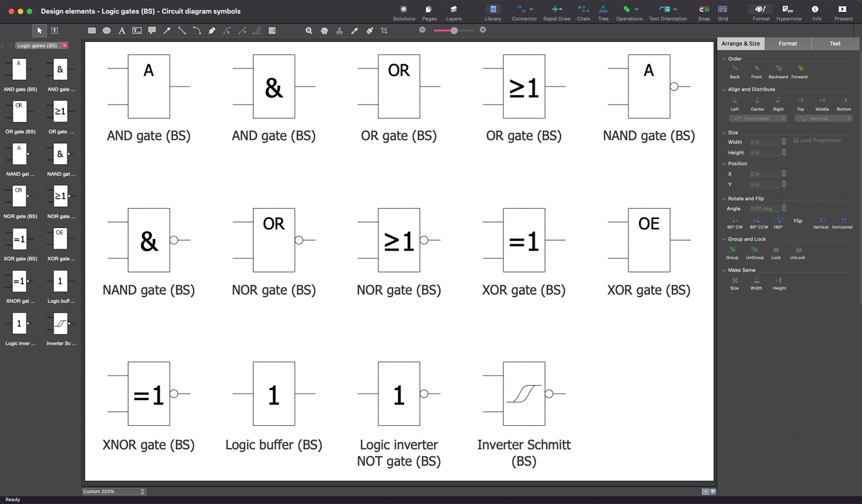Enable the Lock Proportions checkbox
Image resolution: width=862 pixels, height=504 pixels.
796,140
